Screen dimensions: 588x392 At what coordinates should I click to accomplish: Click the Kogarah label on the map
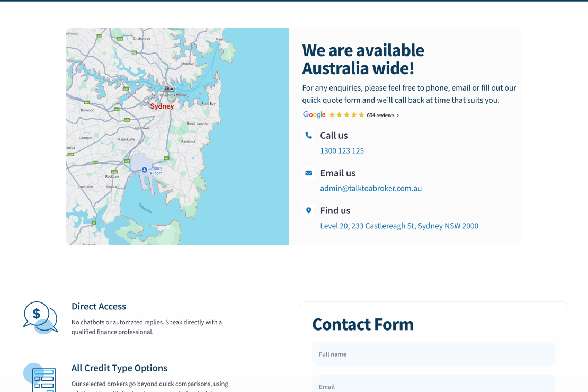pos(112,187)
